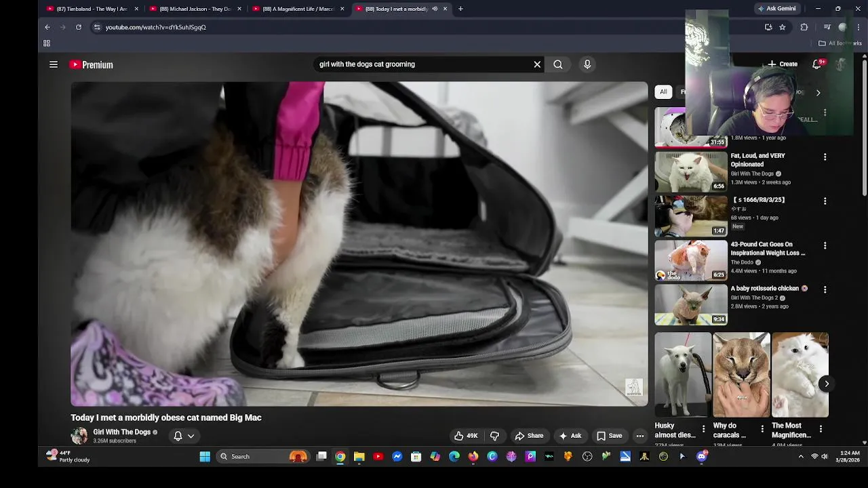868x488 pixels.
Task: Expand notification options chevron beside the bell
Action: point(191,436)
